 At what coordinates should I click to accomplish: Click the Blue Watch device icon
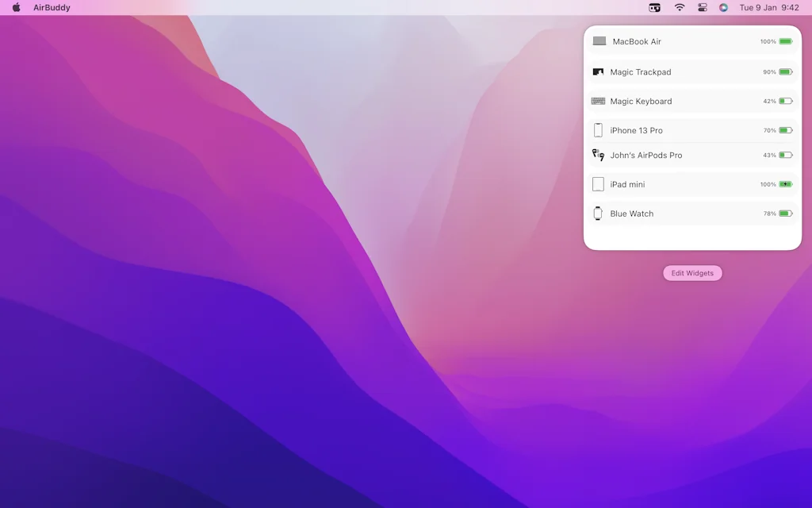click(598, 214)
